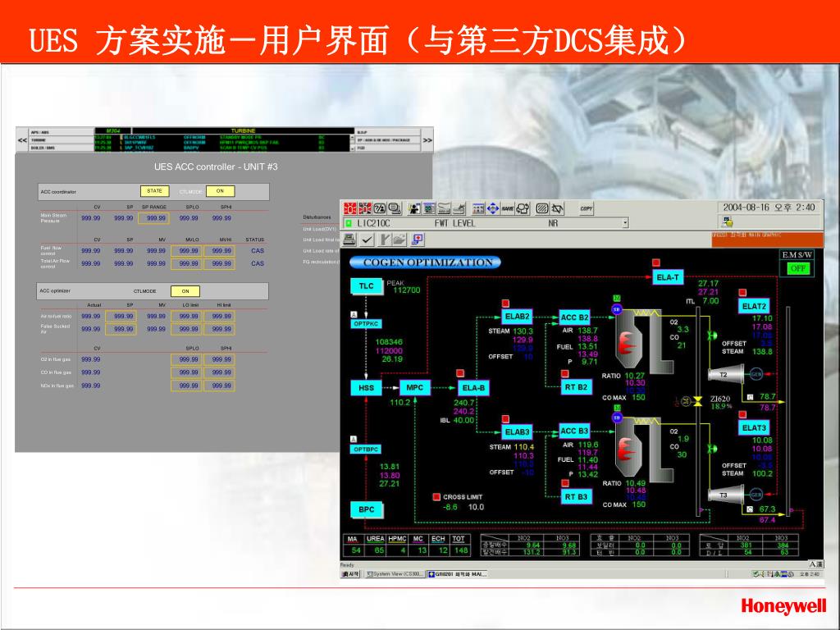Click the printer icon in second toolbar row
The width and height of the screenshot is (840, 630).
349,239
